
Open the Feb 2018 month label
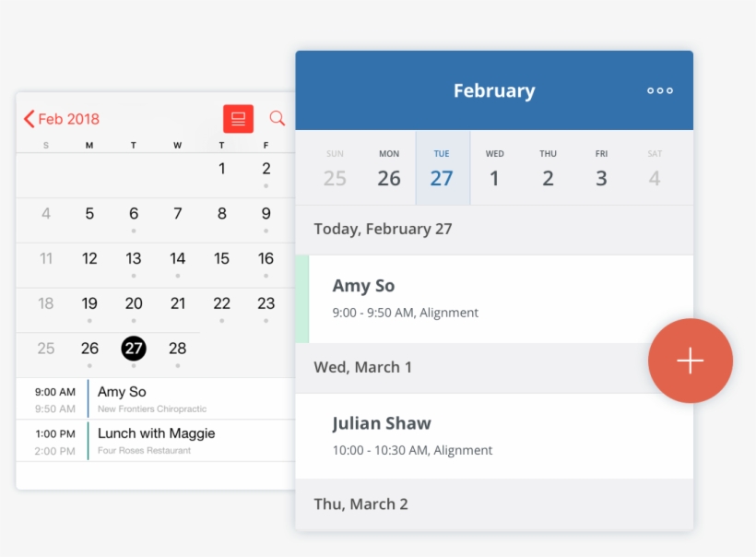[68, 119]
